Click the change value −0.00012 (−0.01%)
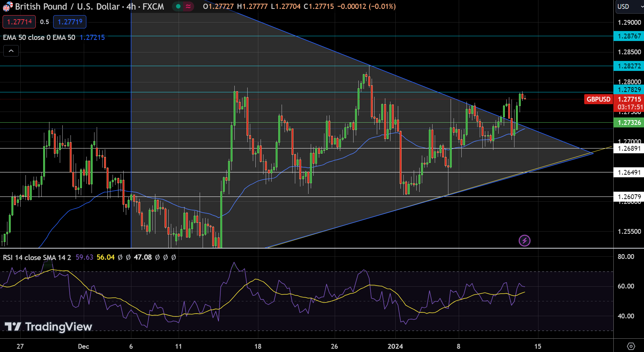The height and width of the screenshot is (352, 644). pos(366,6)
